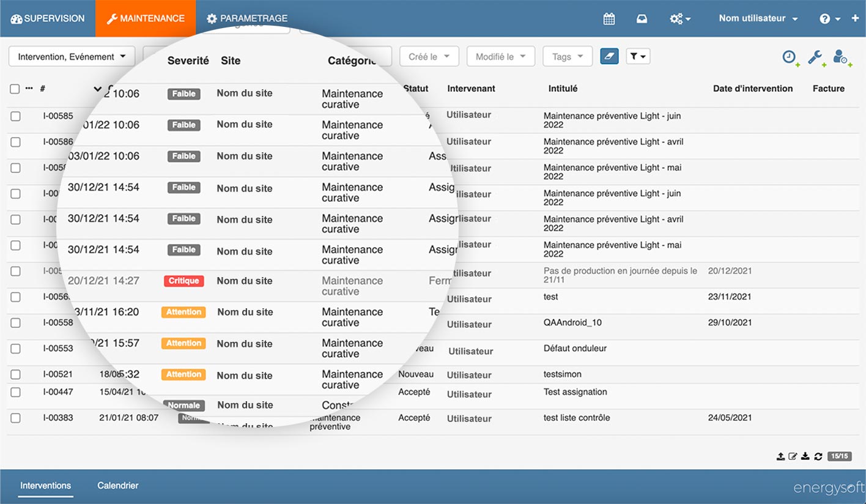This screenshot has height=504, width=866.
Task: Open the calendar icon in top bar
Action: [609, 19]
